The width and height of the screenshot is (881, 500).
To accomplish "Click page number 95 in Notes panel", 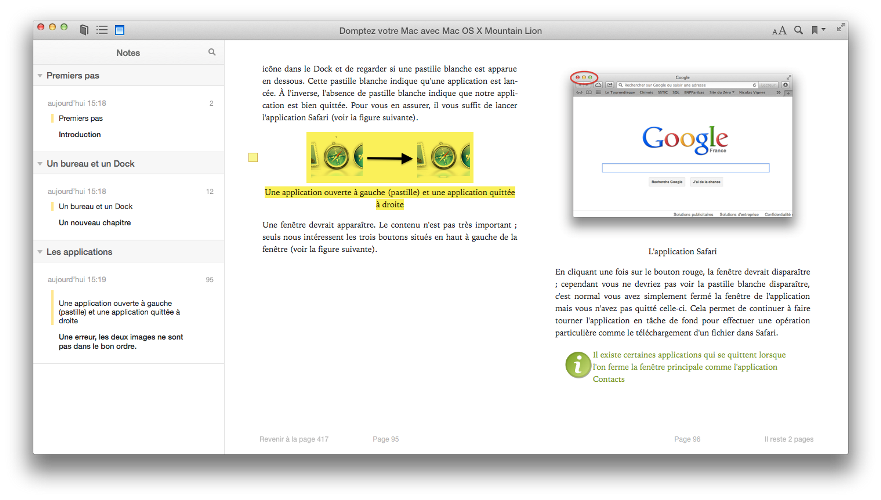I will point(210,279).
